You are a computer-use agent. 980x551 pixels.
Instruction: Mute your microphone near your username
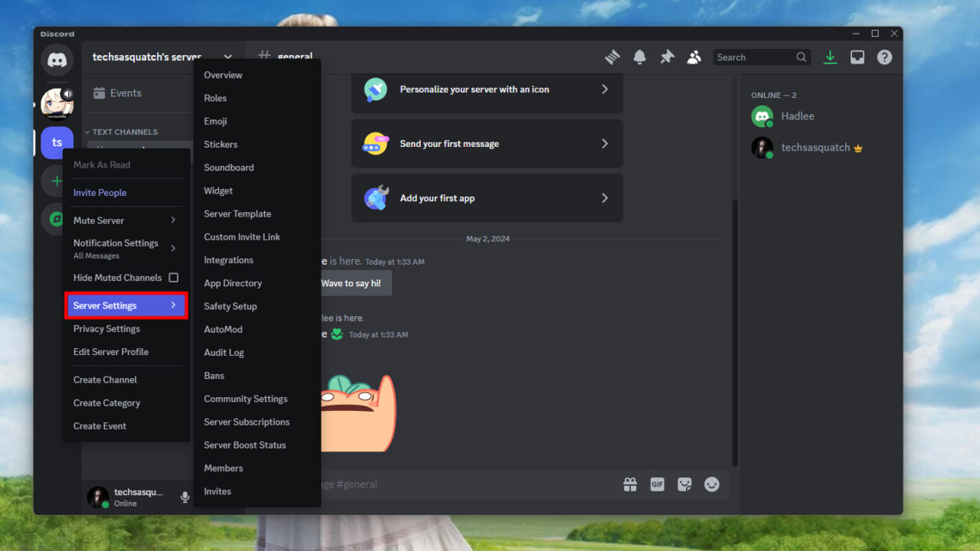tap(185, 497)
